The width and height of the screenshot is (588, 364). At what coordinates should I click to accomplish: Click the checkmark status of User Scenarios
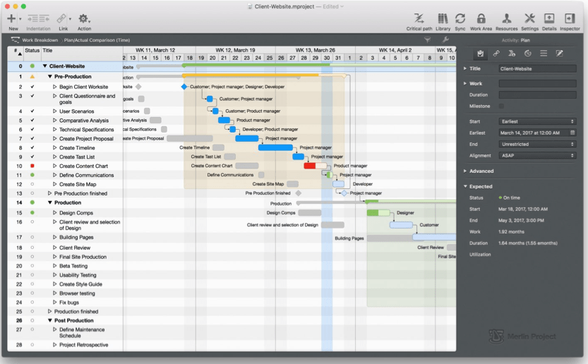point(32,111)
